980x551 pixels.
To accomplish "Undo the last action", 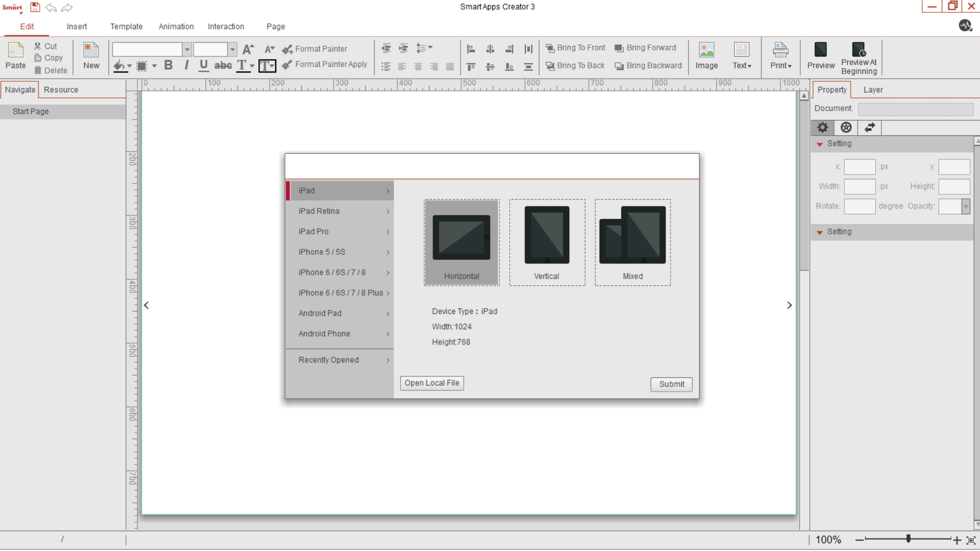I will [x=51, y=7].
